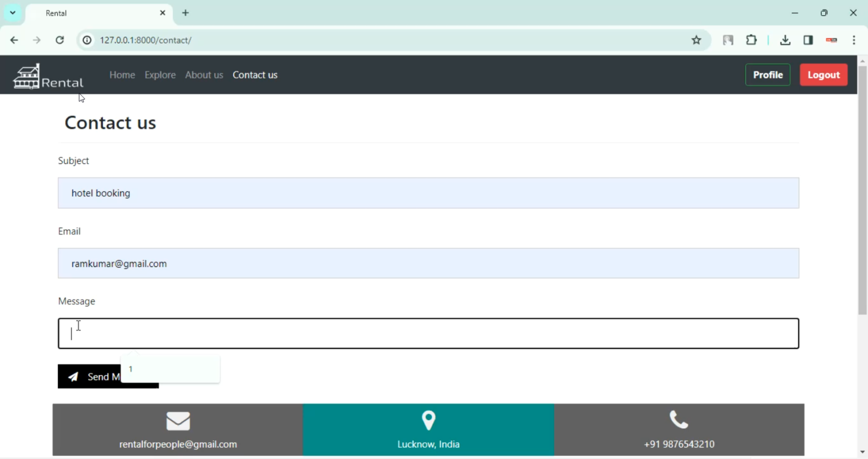The height and width of the screenshot is (459, 868).
Task: Click the Rental house logo
Action: click(x=48, y=76)
